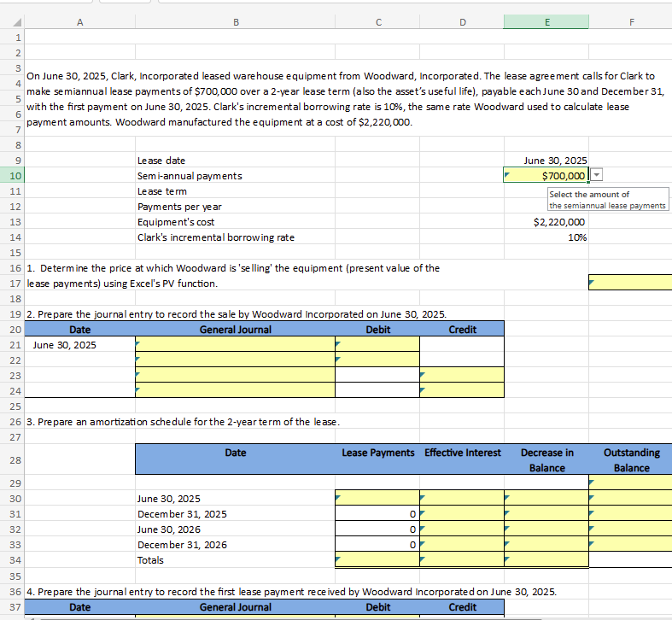Viewport: 672px width, 620px height.
Task: Select column E header
Action: point(546,22)
